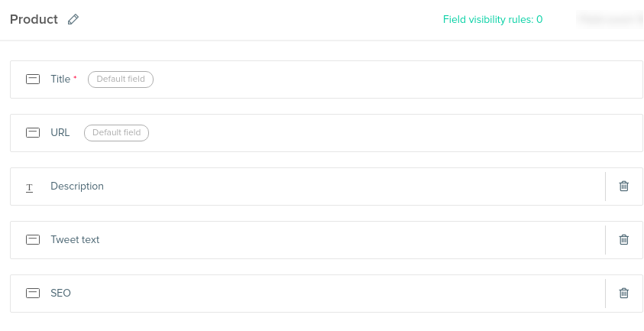Click the field icon next to SEO

(x=33, y=293)
